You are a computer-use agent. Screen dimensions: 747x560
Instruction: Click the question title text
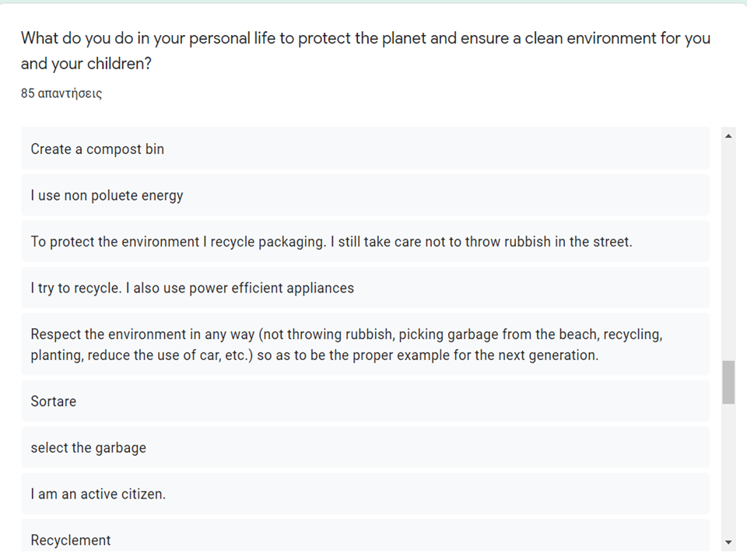pos(311,38)
